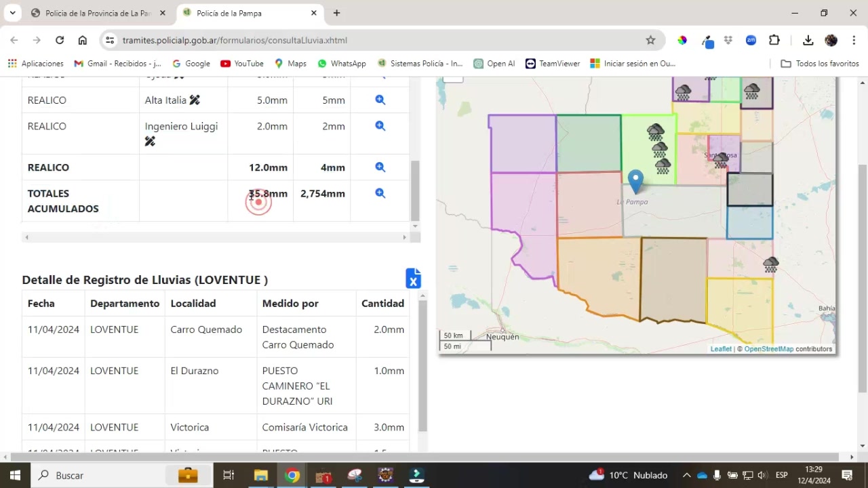Click the 2,754mm accumulated total value
The image size is (868, 488).
click(323, 193)
